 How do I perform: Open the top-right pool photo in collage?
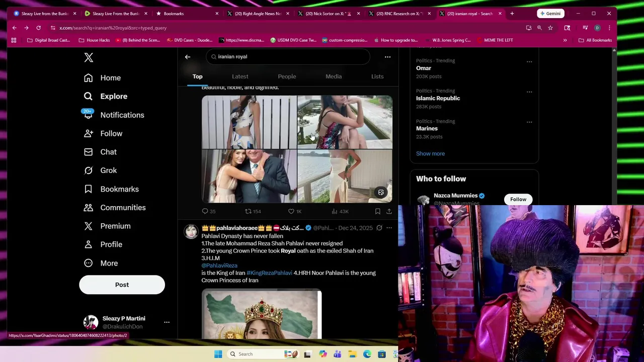[345, 122]
